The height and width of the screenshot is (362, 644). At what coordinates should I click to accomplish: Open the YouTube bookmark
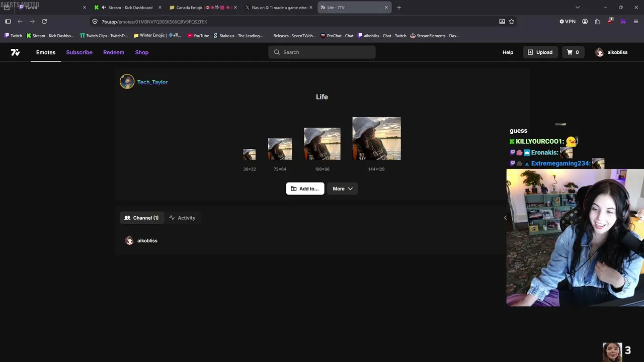[198, 36]
